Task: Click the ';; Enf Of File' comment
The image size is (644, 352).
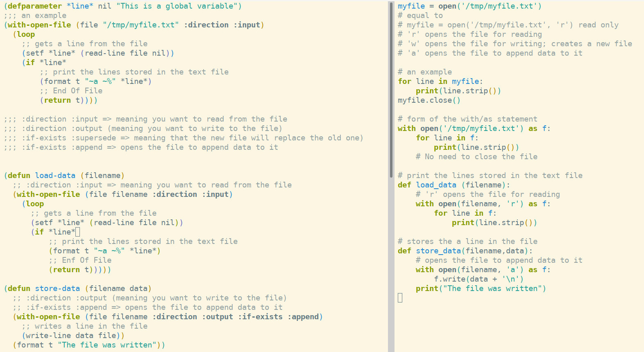Action: (80, 260)
